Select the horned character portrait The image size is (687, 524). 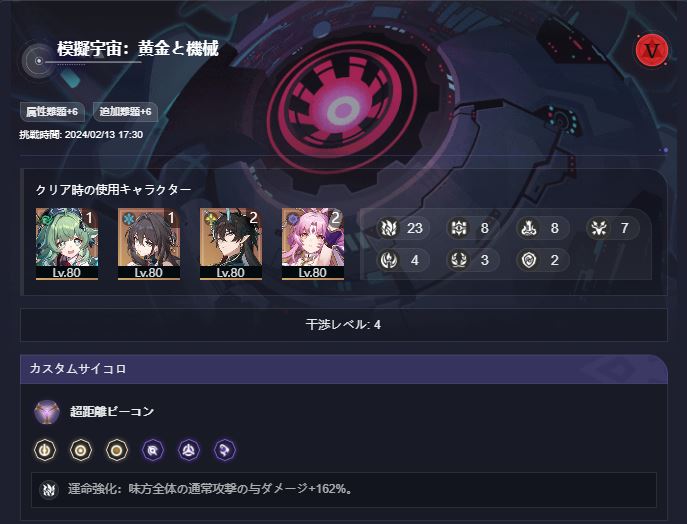(231, 244)
